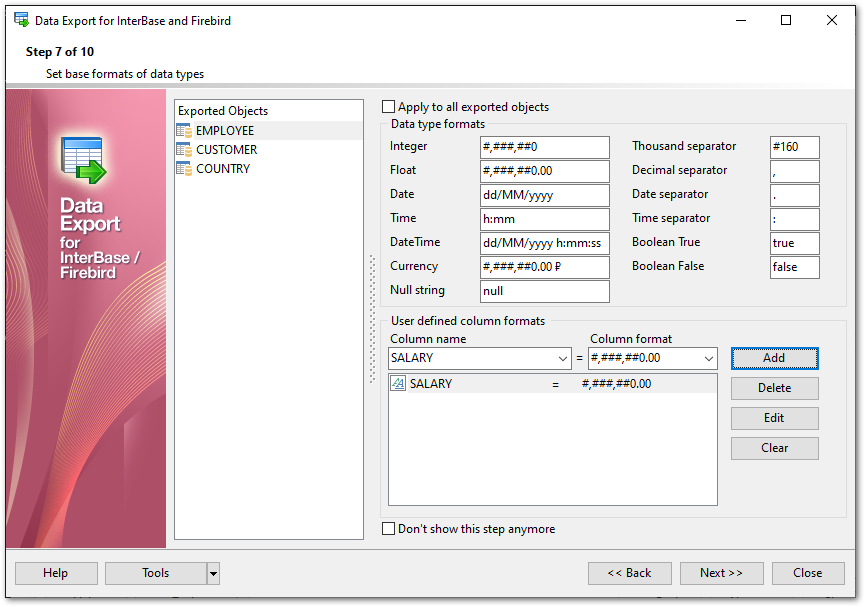Open the Help button
This screenshot has height=607, width=865.
pyautogui.click(x=56, y=573)
